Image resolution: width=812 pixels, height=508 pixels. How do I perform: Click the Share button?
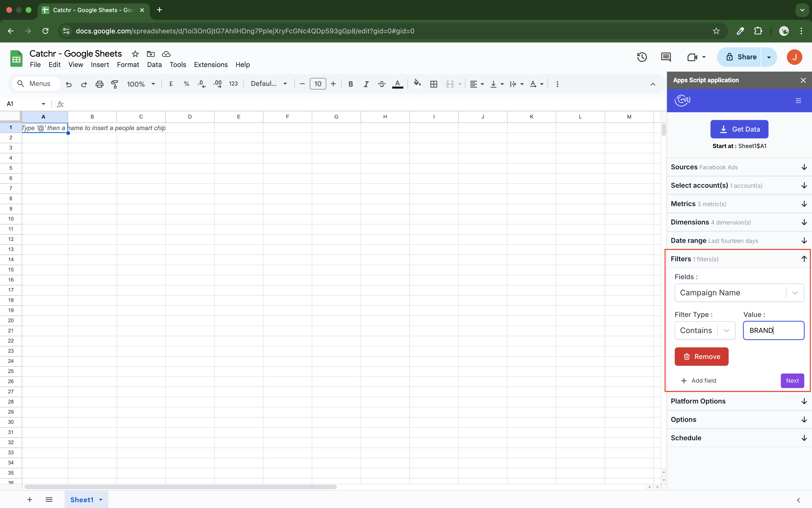point(739,57)
